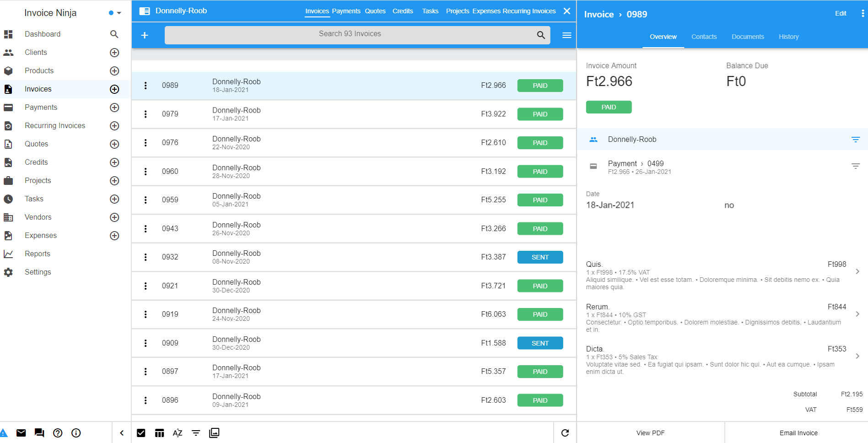Switch to table view icon

tap(159, 433)
